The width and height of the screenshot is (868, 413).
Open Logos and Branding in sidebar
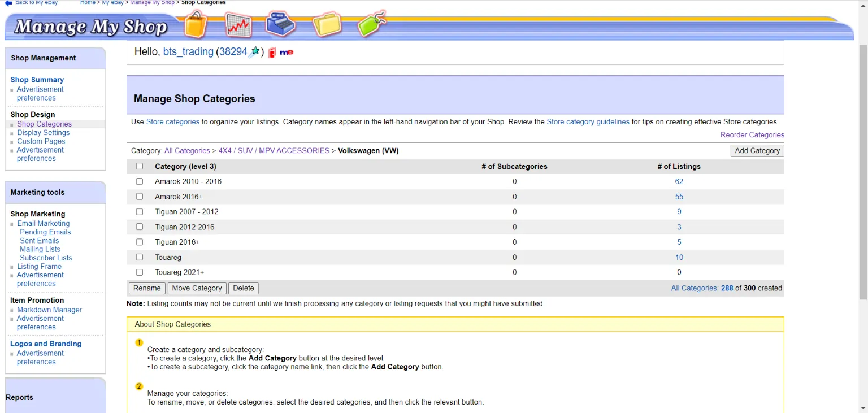(46, 344)
